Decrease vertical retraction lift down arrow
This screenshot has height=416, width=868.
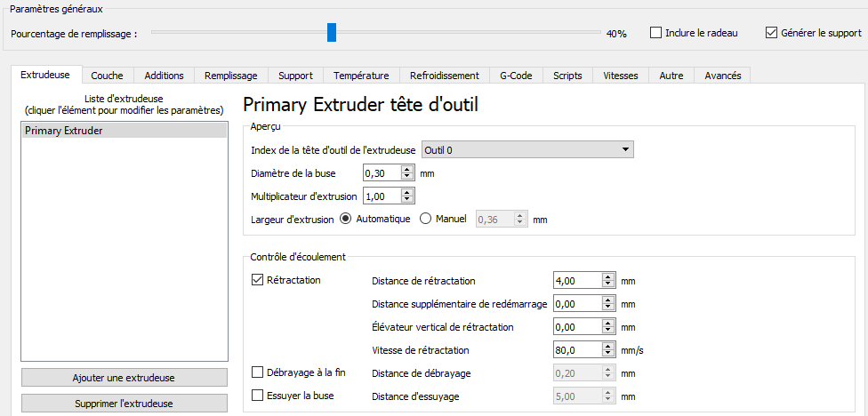click(x=608, y=331)
